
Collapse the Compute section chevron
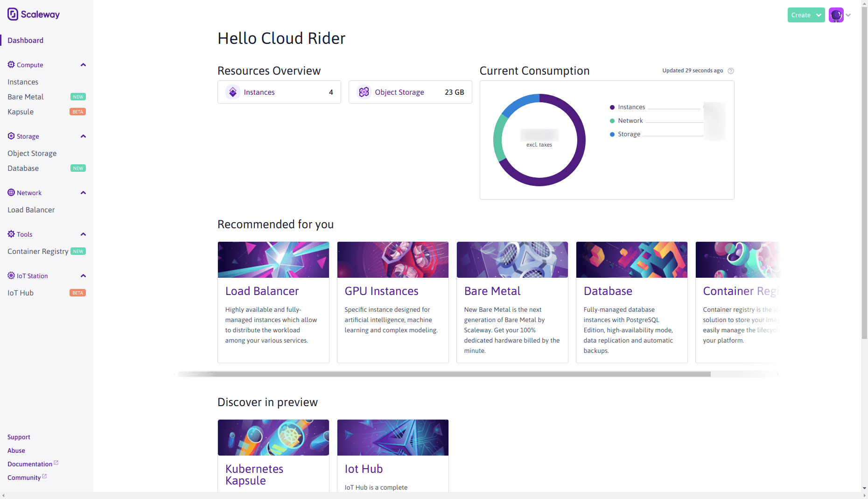(83, 65)
